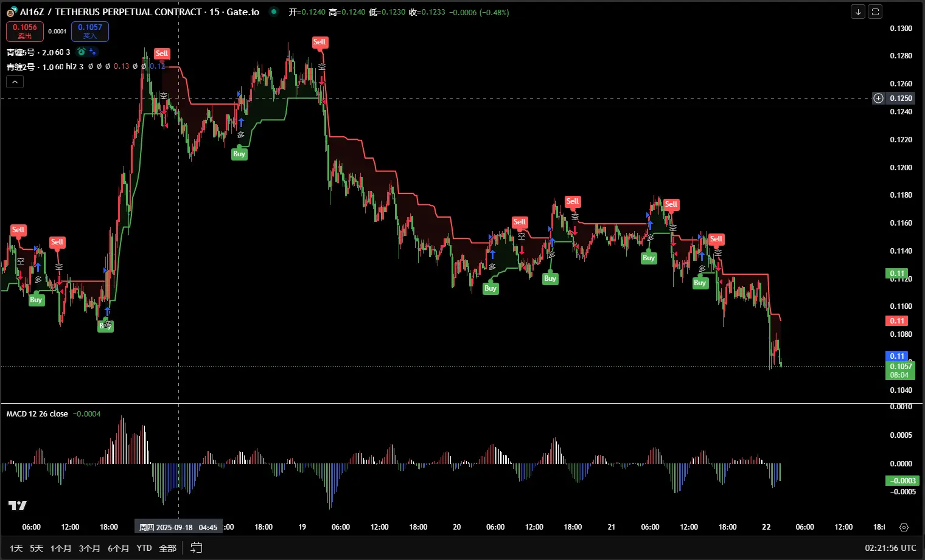This screenshot has height=560, width=925.
Task: Click the alarm clock icon beside 青缠5号
Action: (81, 52)
